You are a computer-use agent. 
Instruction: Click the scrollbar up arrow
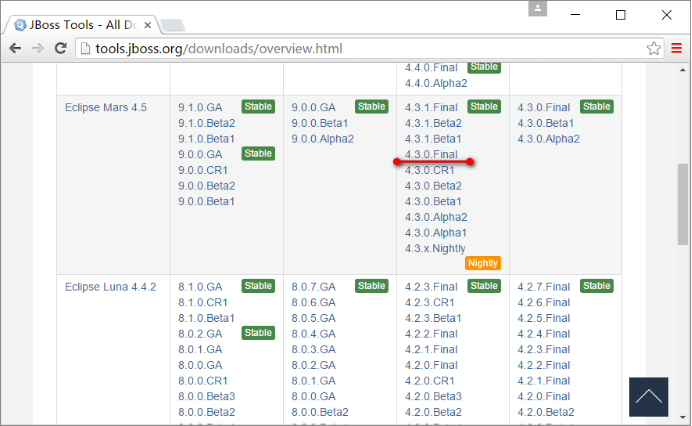click(683, 70)
